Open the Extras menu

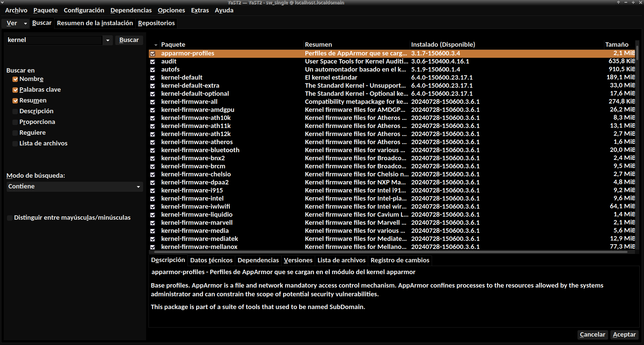click(200, 10)
